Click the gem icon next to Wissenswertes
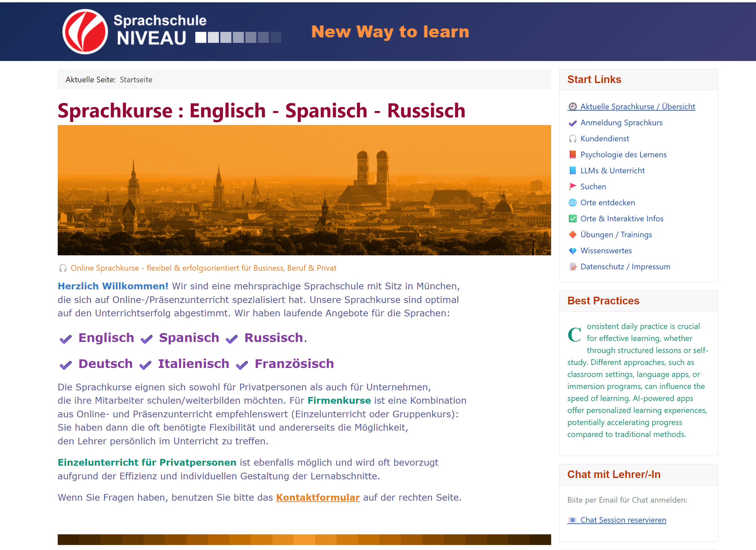 [573, 251]
